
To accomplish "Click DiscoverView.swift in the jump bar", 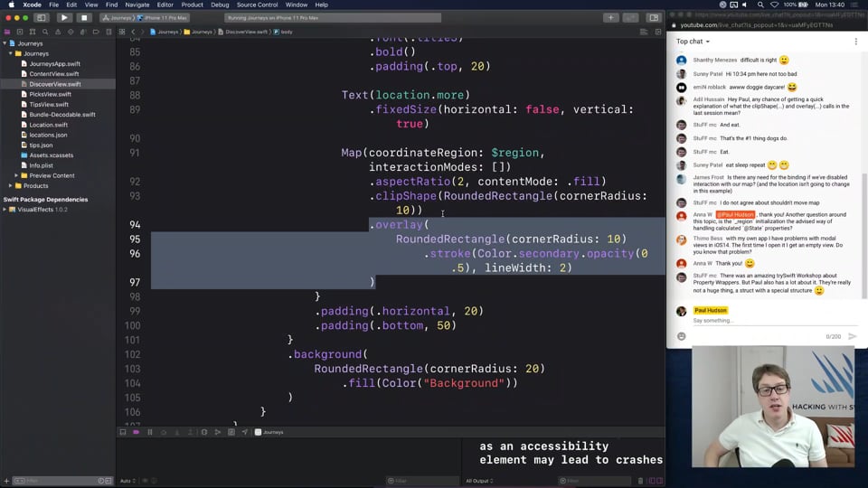I will [x=242, y=33].
